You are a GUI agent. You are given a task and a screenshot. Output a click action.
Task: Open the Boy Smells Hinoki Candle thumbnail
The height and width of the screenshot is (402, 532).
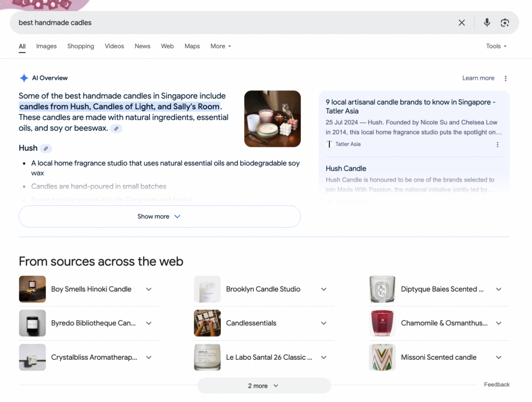pyautogui.click(x=32, y=289)
